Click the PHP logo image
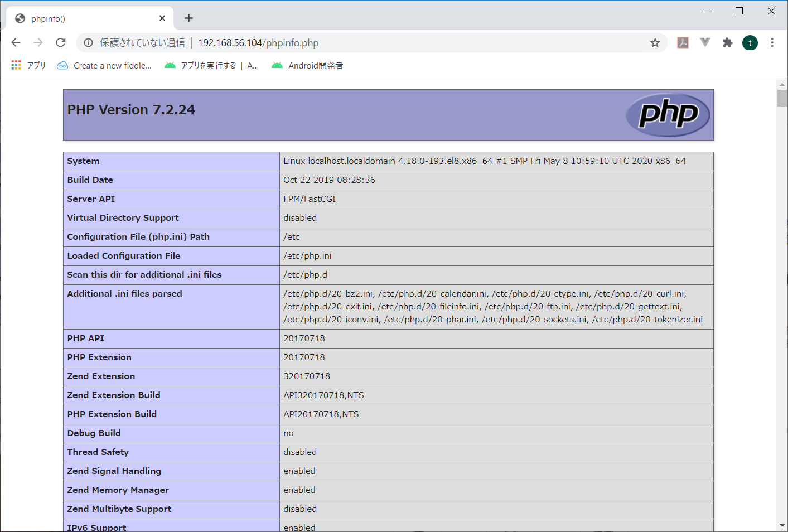Screen dimensions: 788x532 (x=668, y=114)
